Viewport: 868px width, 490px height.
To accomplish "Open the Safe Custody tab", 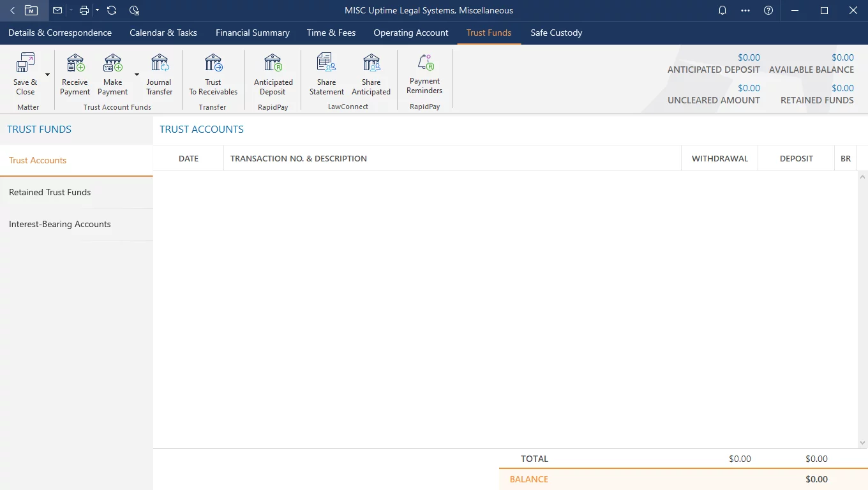I will [556, 33].
